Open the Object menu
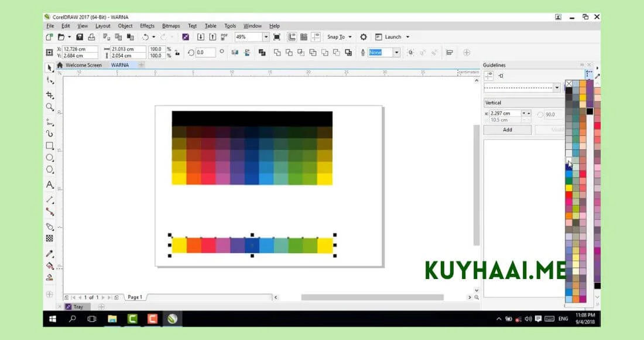644x340 pixels. 125,26
